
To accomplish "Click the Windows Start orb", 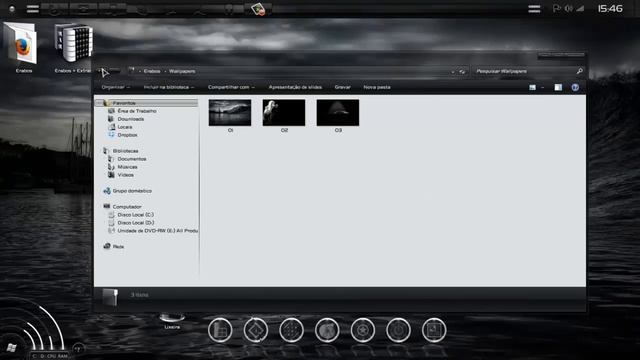I will [x=11, y=348].
